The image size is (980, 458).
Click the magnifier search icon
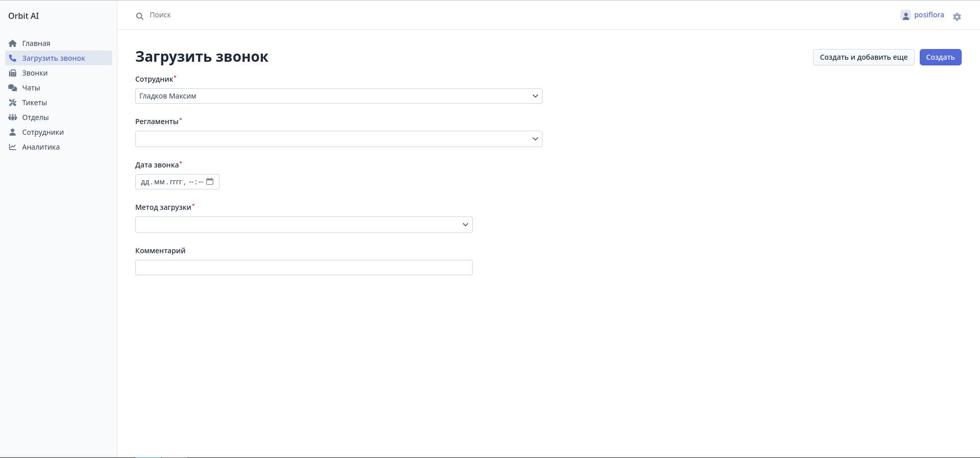pyautogui.click(x=139, y=16)
